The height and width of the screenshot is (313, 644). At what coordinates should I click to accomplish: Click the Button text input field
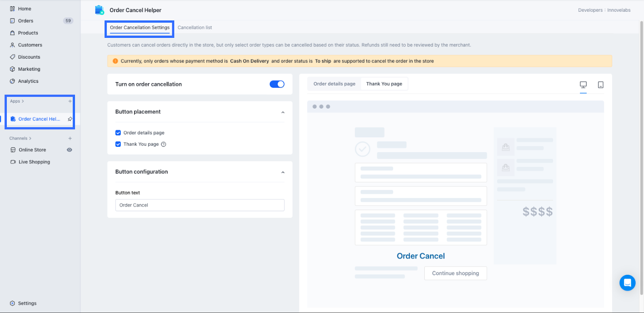coord(200,205)
